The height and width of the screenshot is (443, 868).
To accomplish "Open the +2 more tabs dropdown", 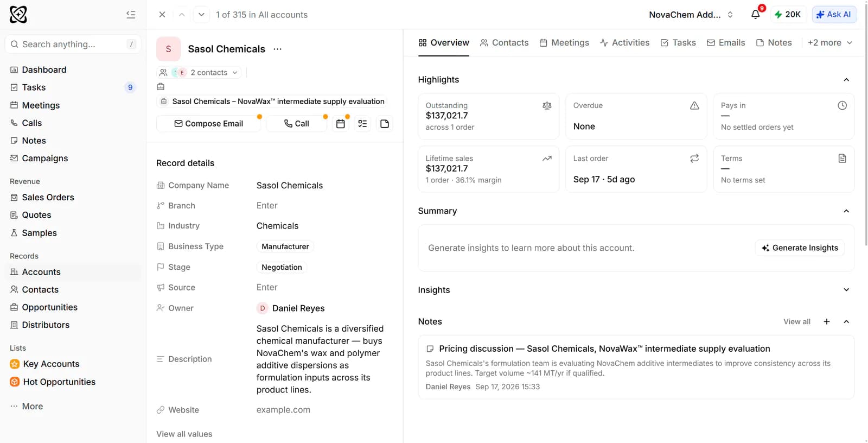I will [x=830, y=42].
